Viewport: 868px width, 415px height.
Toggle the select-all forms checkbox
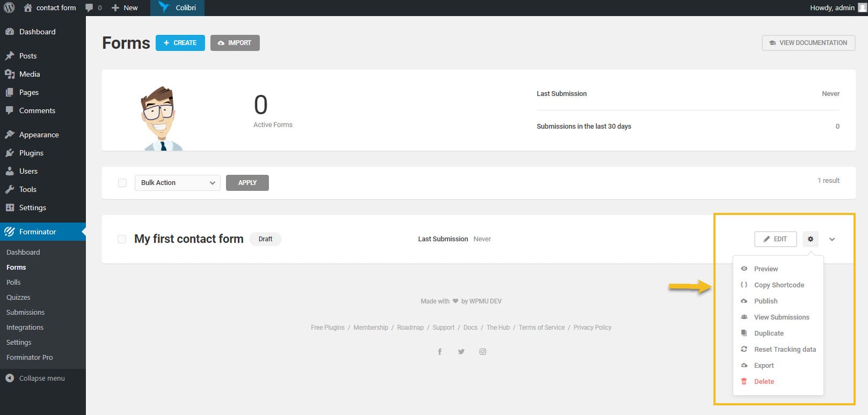122,183
